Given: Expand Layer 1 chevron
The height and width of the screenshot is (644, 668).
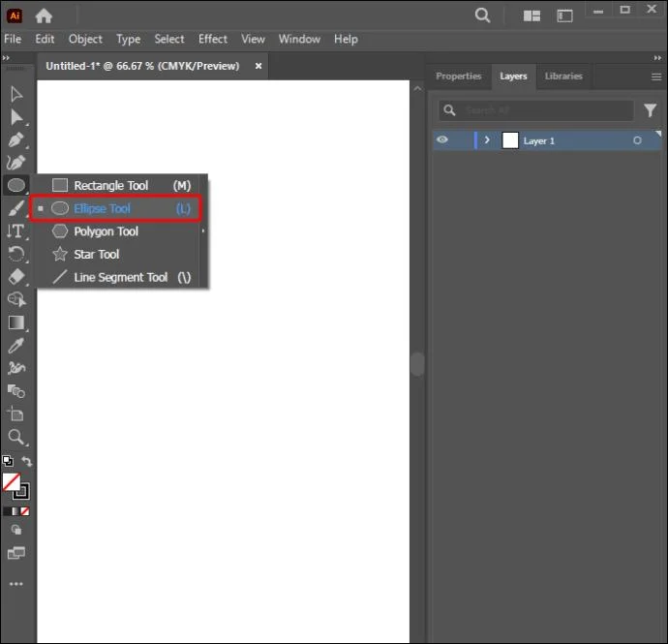Looking at the screenshot, I should 487,139.
